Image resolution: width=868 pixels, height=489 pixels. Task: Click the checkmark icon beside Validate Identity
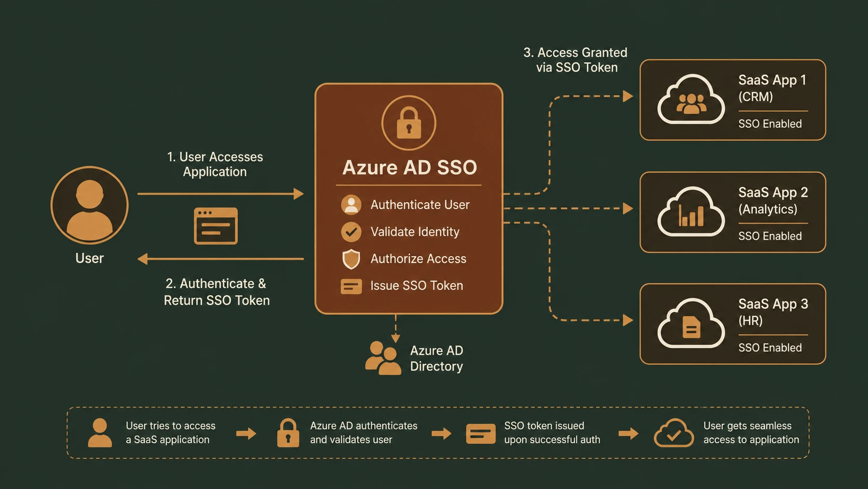[351, 232]
